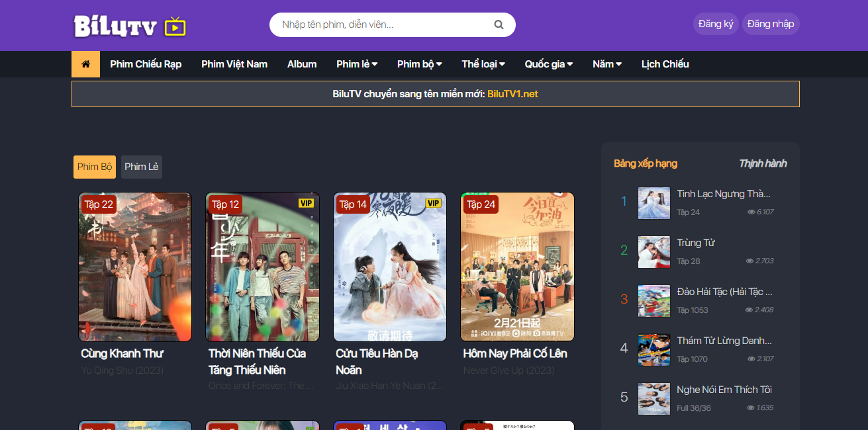Click the search magnifier icon

coord(499,25)
